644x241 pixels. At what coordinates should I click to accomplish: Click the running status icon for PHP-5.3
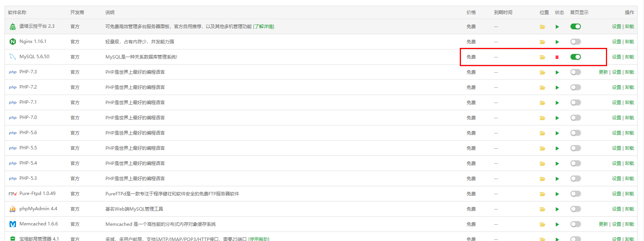tap(557, 179)
